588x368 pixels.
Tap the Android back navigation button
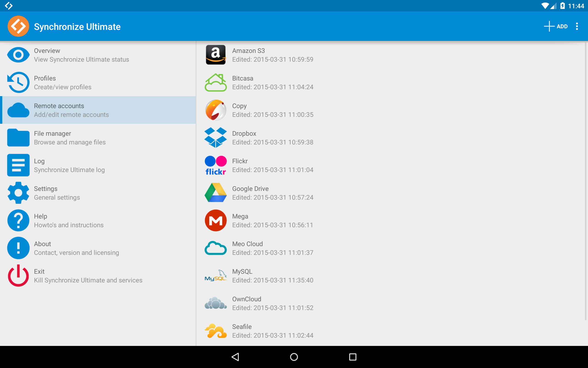[x=235, y=357]
